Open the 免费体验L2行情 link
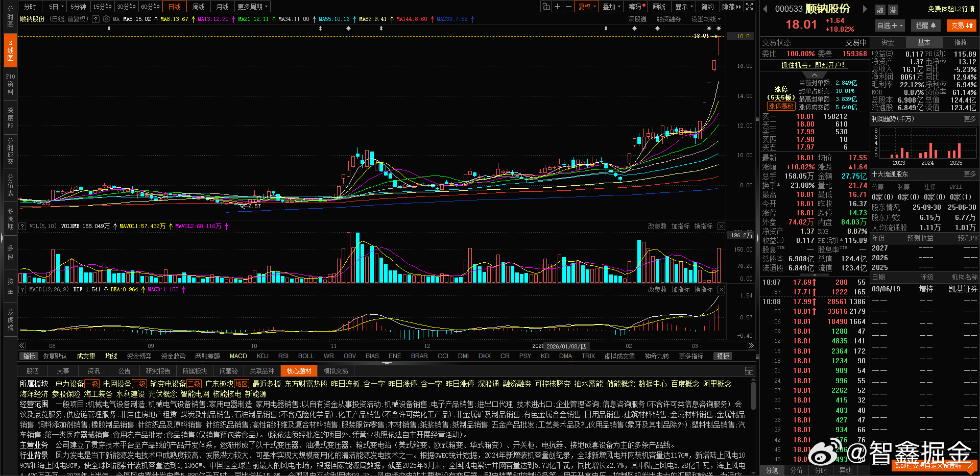Viewport: 980px width, 476px height. 950,9
